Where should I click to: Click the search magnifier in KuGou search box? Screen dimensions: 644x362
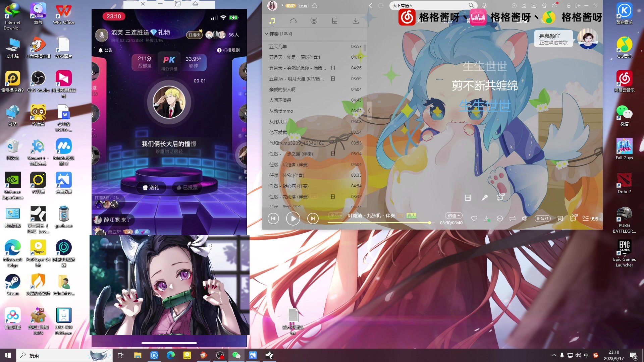[x=471, y=5]
